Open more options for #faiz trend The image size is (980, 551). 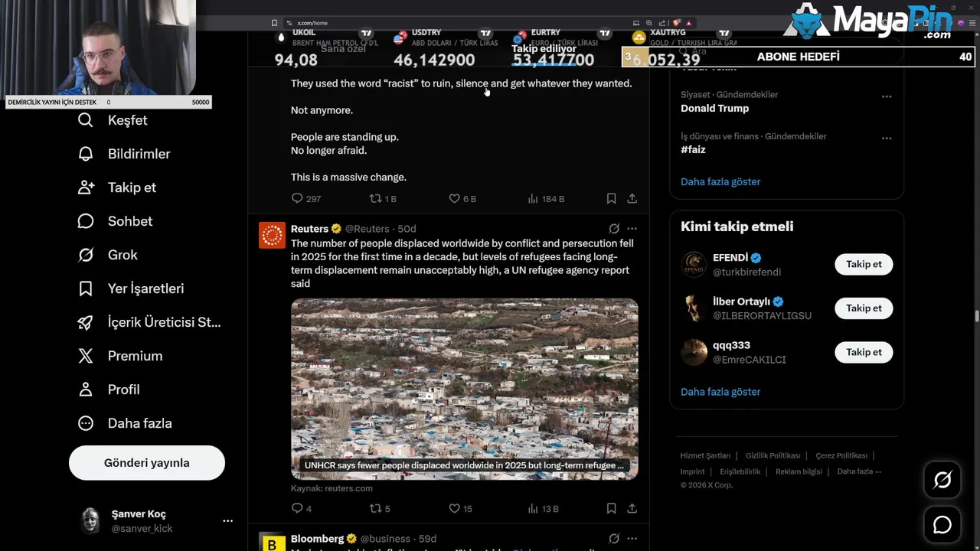(887, 138)
